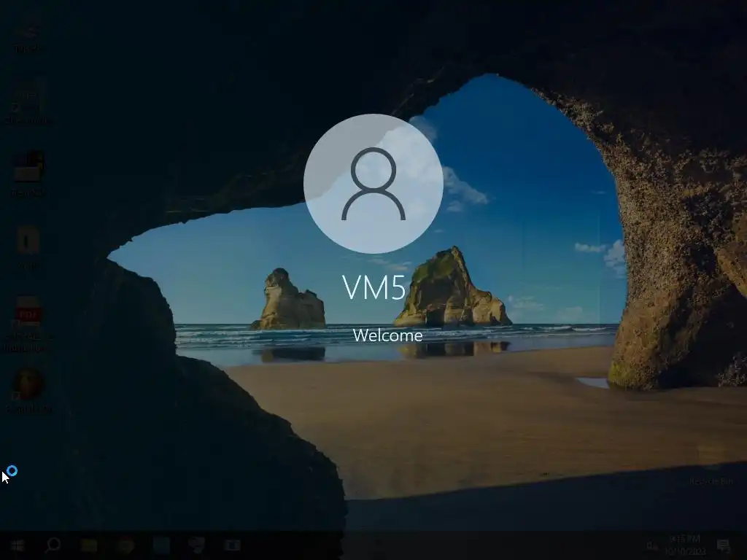This screenshot has height=560, width=747.
Task: Click the Welcome message text
Action: point(388,335)
